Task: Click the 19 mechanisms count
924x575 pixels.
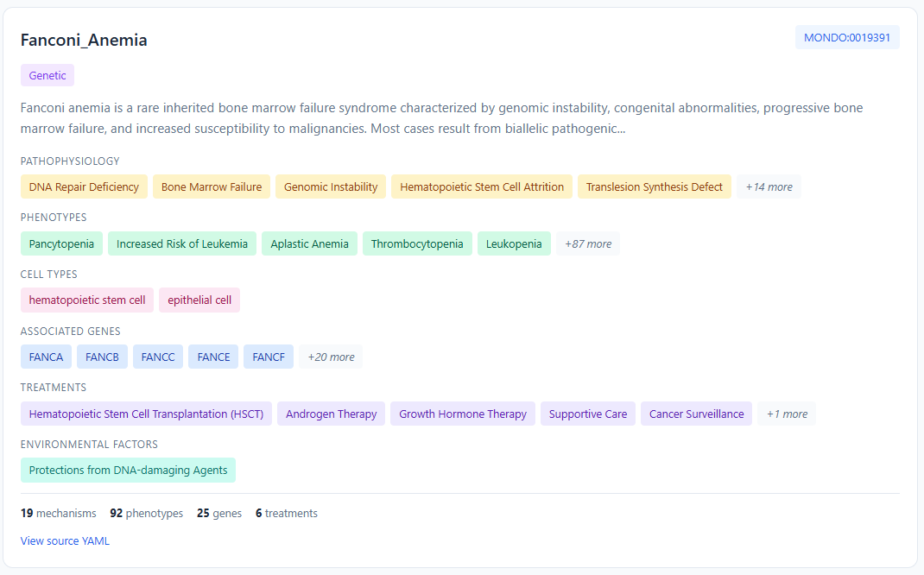Action: click(x=59, y=513)
